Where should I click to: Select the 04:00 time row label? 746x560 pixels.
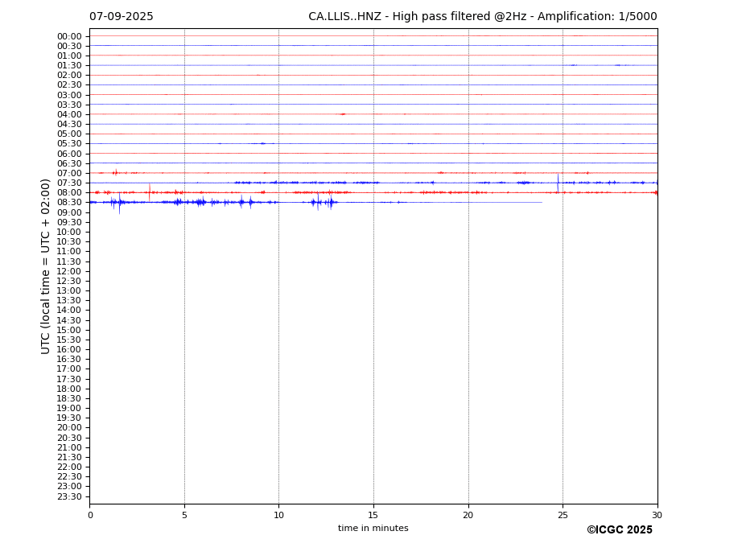point(69,115)
